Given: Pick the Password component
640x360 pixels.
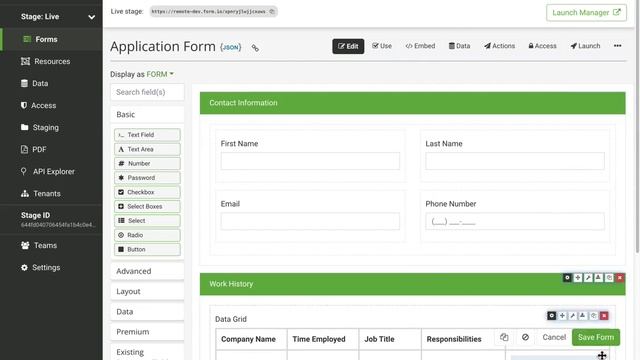Looking at the screenshot, I should click(x=147, y=178).
